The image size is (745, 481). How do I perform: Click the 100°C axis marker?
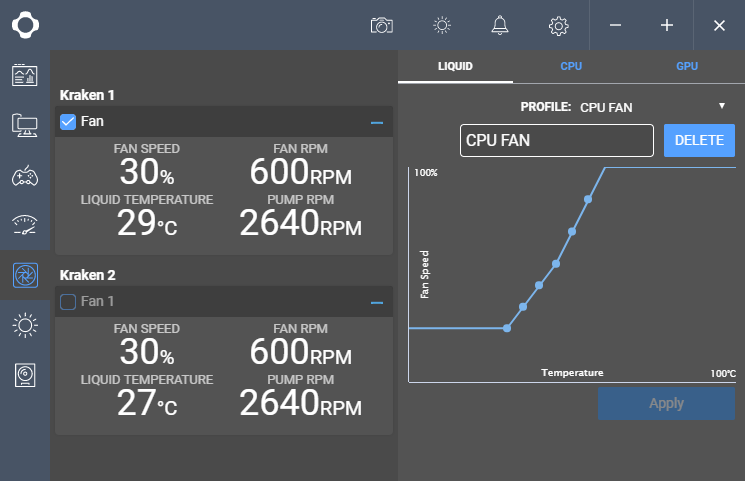(x=723, y=374)
